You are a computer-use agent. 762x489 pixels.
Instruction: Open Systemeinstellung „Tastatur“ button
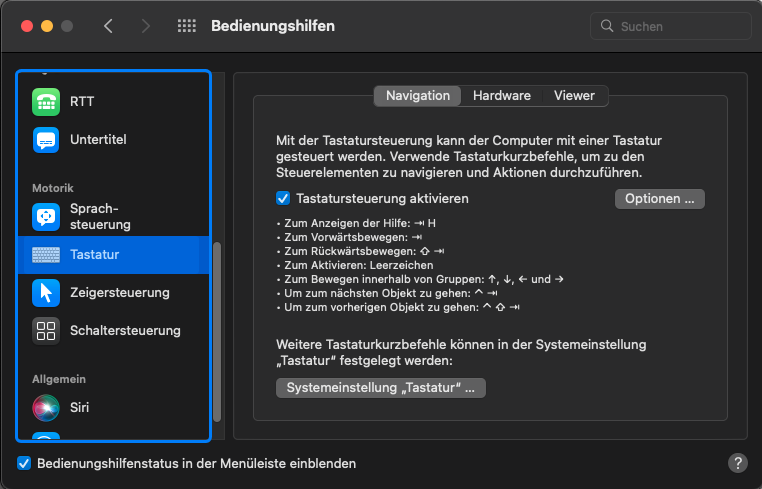point(380,387)
